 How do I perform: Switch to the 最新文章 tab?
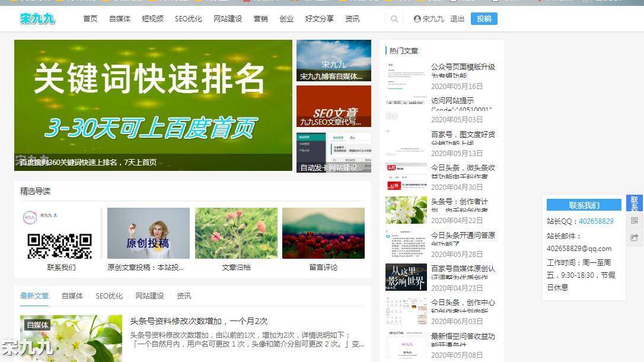point(34,296)
